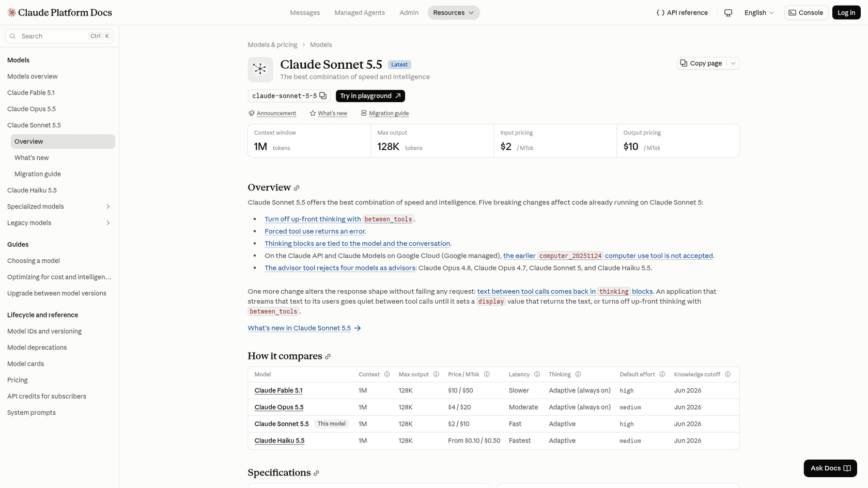Click the Claude Sonnet 5.5 model icon
Screen dimensions: 868x488
[260, 69]
